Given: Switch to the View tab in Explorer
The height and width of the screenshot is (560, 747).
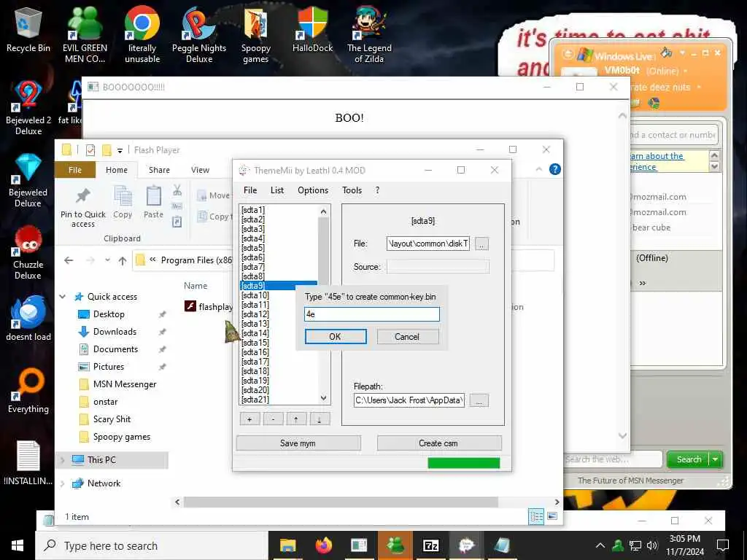Looking at the screenshot, I should (200, 170).
